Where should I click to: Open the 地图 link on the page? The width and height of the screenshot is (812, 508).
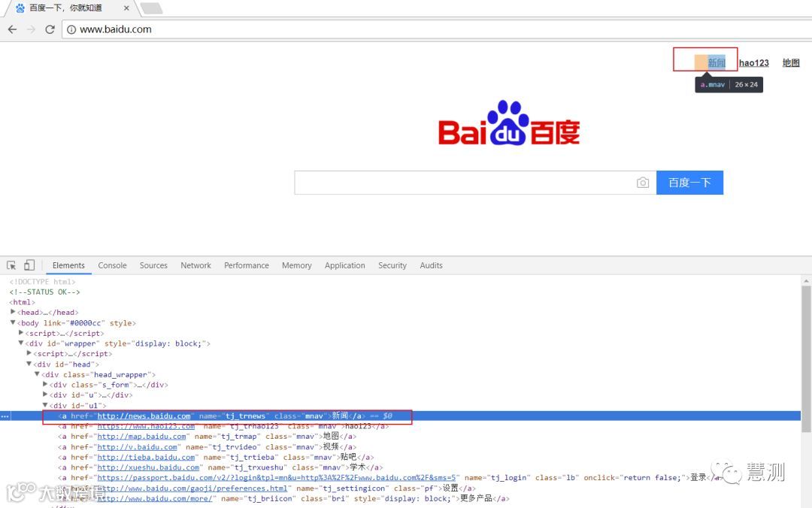coord(791,62)
